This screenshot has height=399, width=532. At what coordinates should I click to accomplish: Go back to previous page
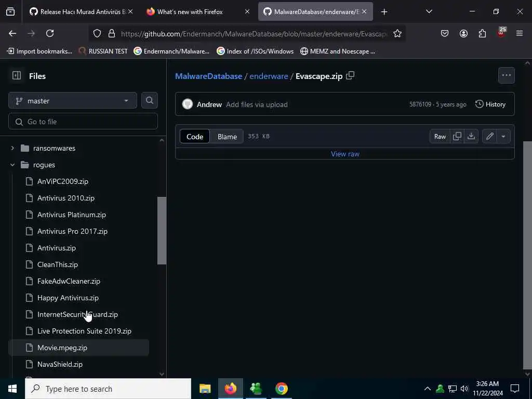12,33
